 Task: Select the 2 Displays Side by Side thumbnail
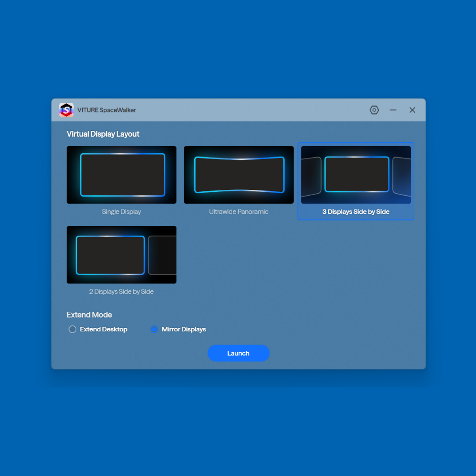tap(121, 255)
